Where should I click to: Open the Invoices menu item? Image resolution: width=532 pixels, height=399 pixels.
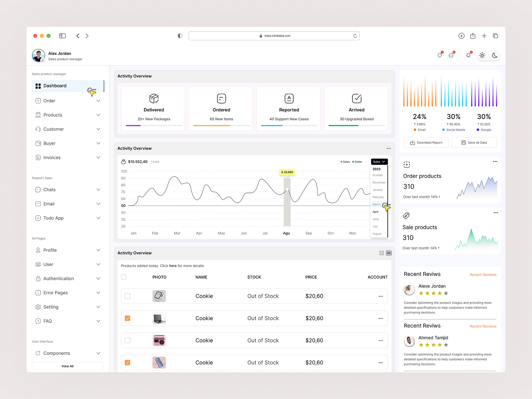52,157
